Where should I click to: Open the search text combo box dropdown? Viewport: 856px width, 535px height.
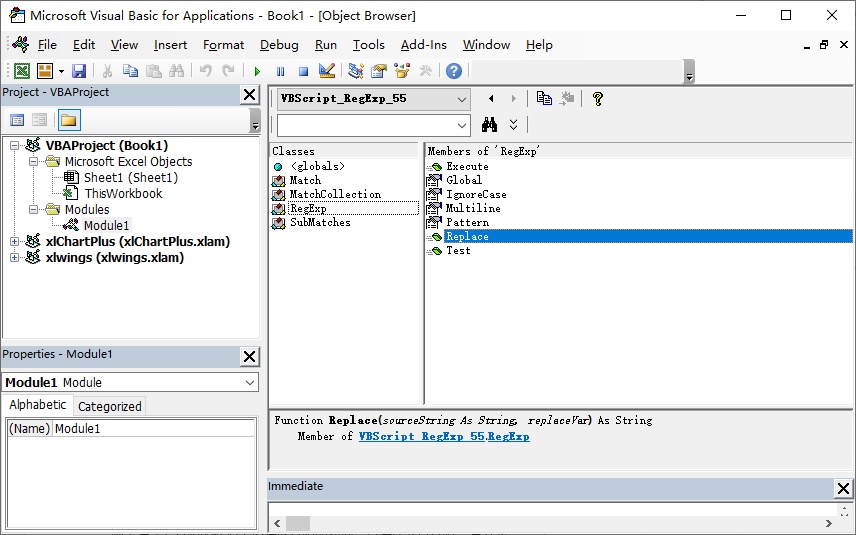pos(461,126)
